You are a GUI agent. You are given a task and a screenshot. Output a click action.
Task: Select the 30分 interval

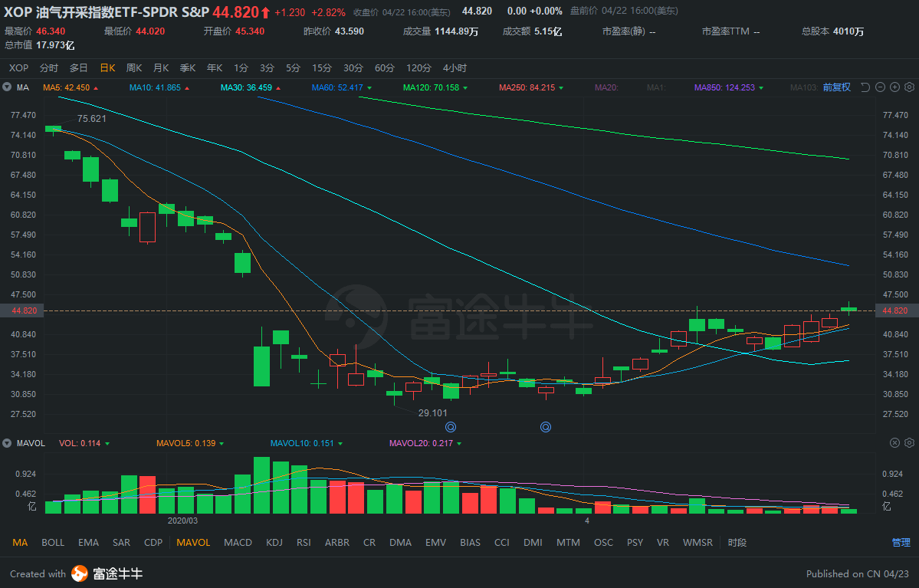[x=353, y=68]
